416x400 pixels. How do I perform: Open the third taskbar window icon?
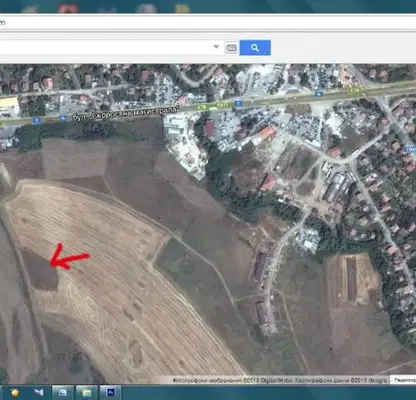[x=62, y=392]
